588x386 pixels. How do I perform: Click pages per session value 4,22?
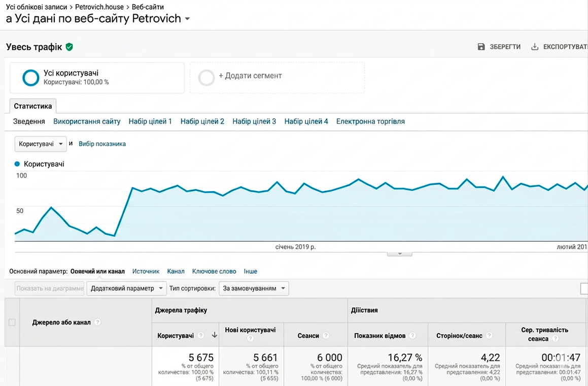[491, 358]
